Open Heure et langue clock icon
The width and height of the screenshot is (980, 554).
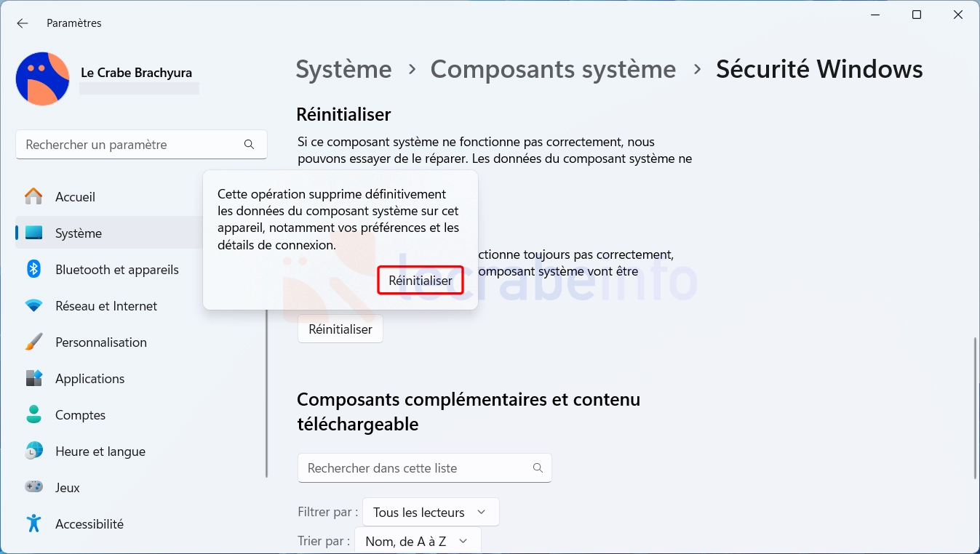pos(33,451)
